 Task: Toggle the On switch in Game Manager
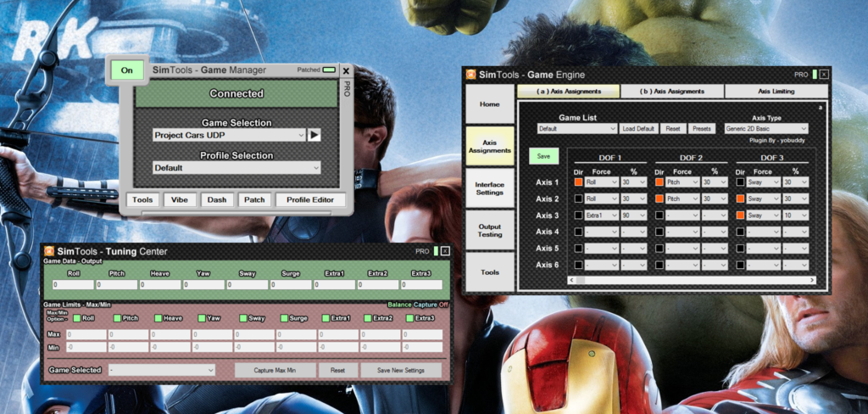point(127,70)
